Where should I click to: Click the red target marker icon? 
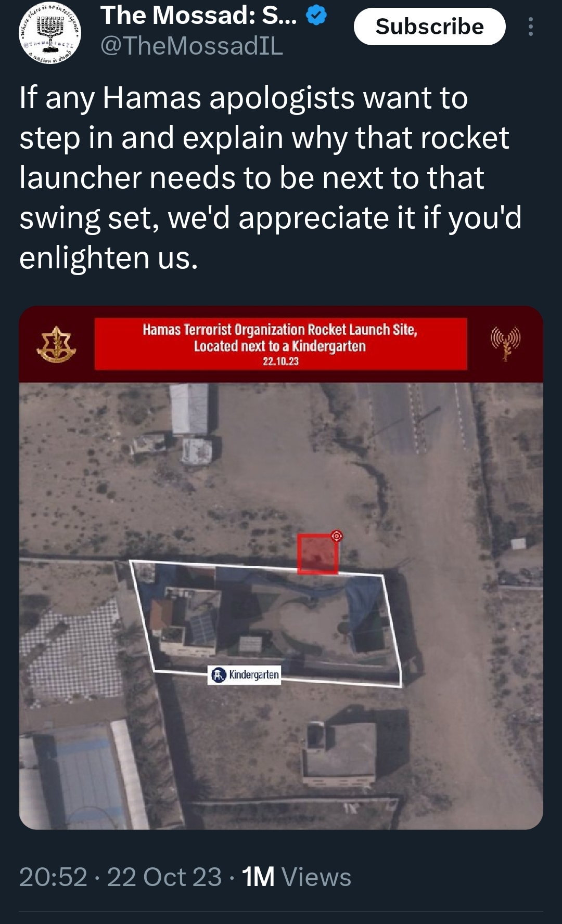(337, 536)
